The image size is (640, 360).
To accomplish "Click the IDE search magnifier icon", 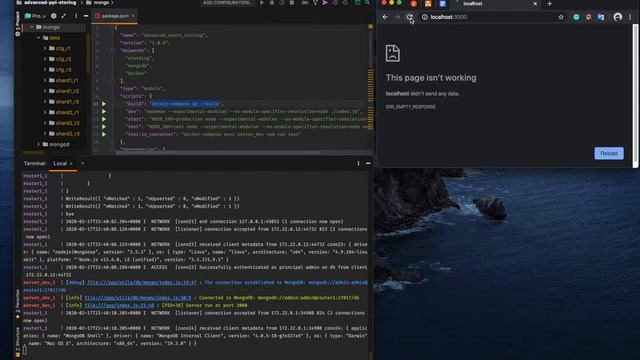I will [367, 3].
